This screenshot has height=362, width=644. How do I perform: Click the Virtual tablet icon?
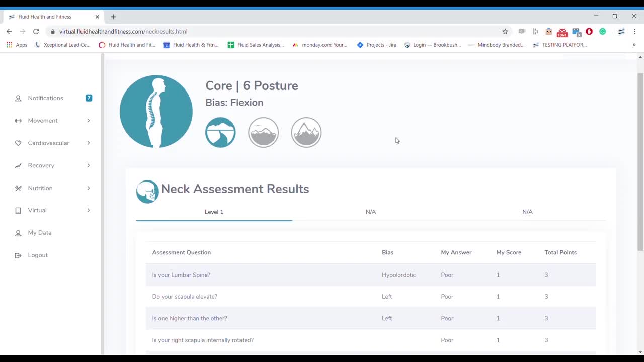coord(18,211)
